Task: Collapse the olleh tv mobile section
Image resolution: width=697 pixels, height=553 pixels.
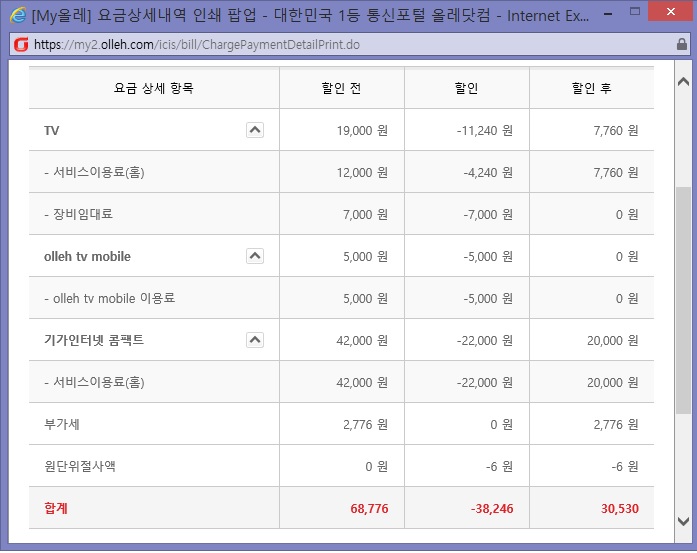Action: tap(254, 256)
